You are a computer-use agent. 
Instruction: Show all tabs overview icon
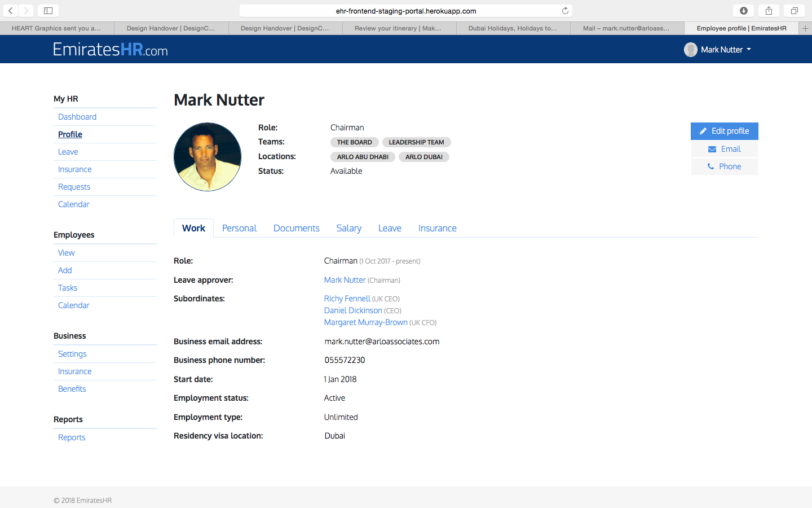794,11
